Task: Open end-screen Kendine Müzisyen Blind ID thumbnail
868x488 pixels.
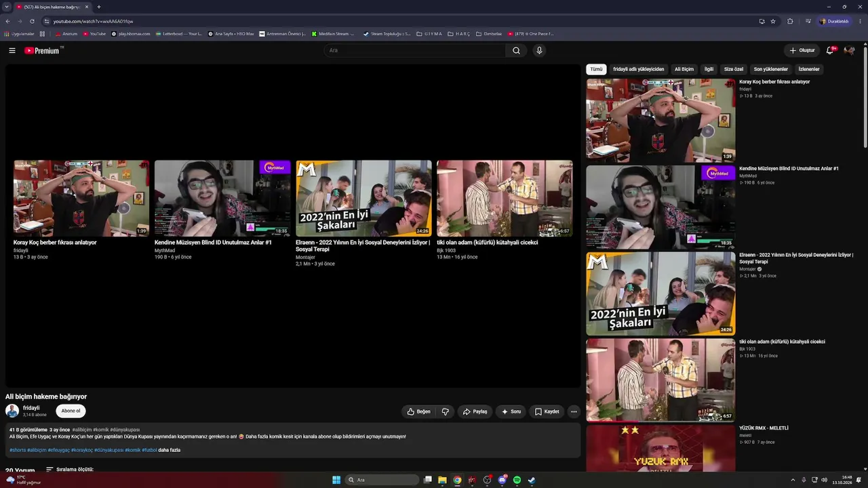Action: pyautogui.click(x=222, y=198)
